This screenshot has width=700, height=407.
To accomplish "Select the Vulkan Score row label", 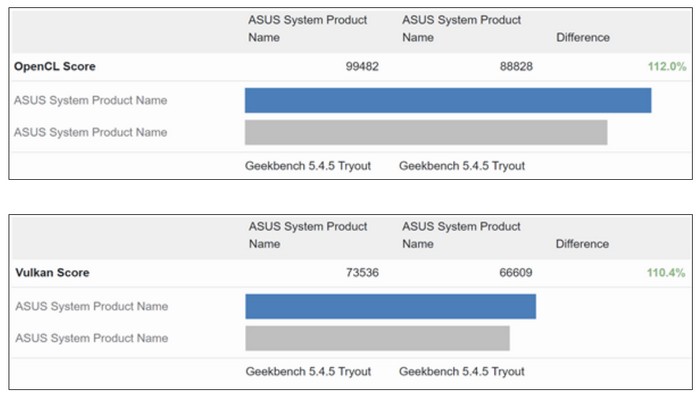I will point(52,272).
